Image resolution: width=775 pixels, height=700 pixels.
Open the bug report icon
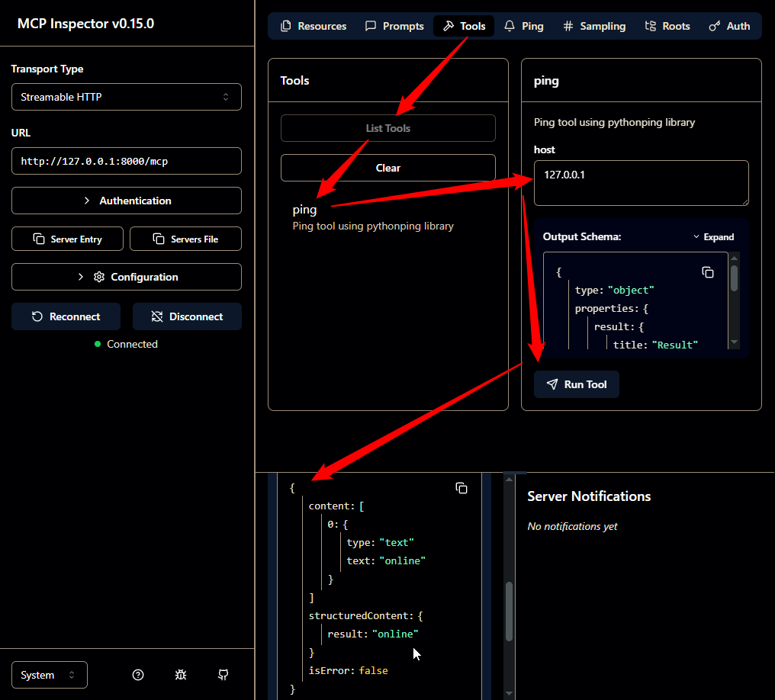(181, 675)
